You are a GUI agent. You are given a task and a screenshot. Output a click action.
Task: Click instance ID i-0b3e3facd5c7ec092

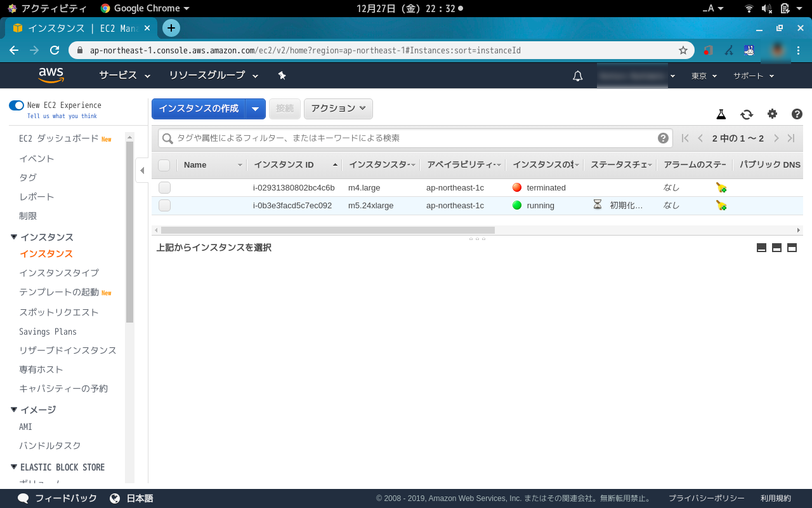point(292,206)
